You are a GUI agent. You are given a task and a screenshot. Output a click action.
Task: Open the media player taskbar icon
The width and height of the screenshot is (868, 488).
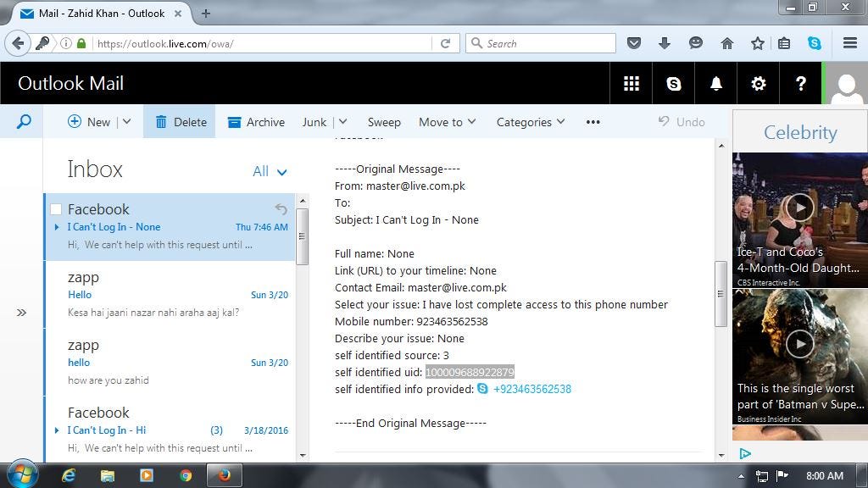(x=147, y=475)
